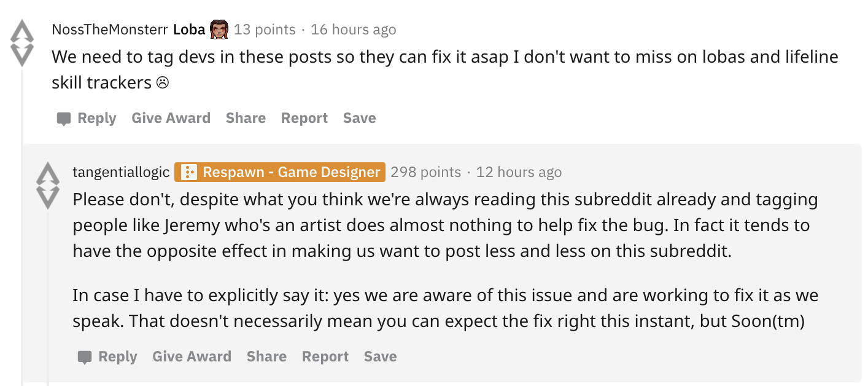Click Respawn flair badge icon
The height and width of the screenshot is (386, 868).
point(190,172)
